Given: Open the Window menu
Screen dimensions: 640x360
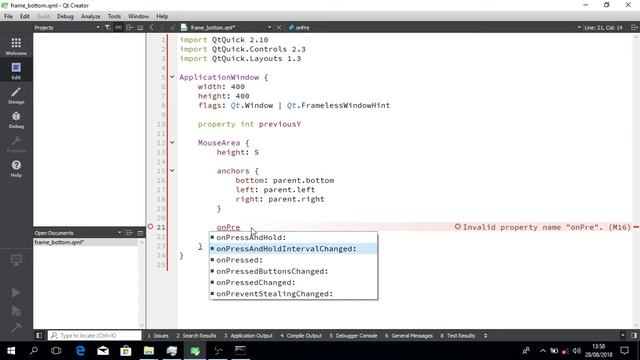Looking at the screenshot, I should point(138,16).
